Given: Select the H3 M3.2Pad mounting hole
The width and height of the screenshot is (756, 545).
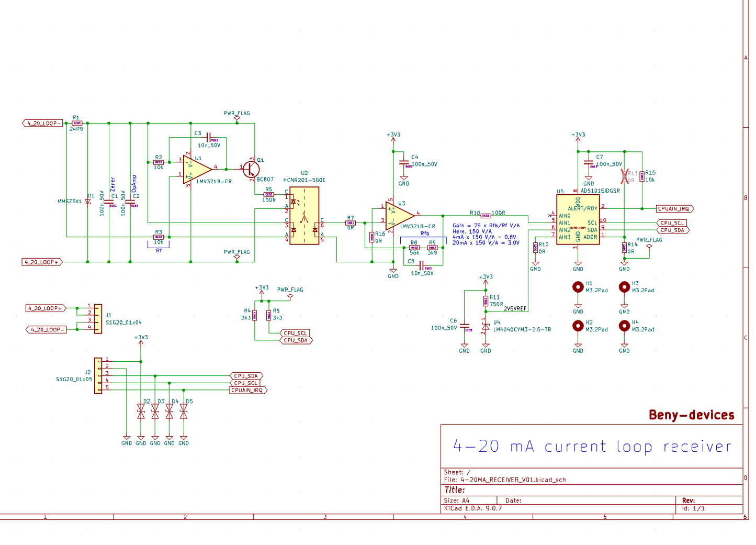Looking at the screenshot, I should click(624, 287).
